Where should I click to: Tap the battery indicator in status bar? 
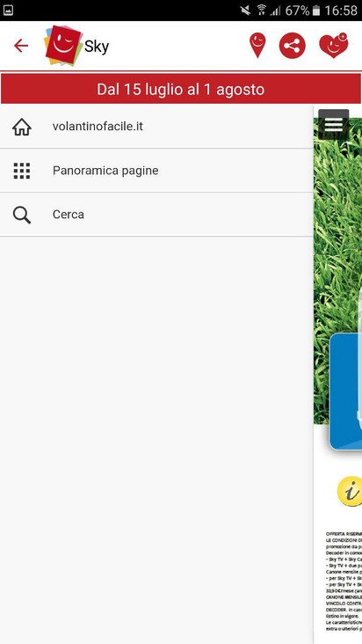315,11
